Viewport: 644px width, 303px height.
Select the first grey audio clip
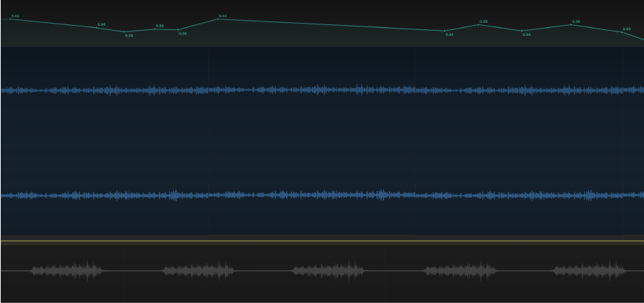66,271
